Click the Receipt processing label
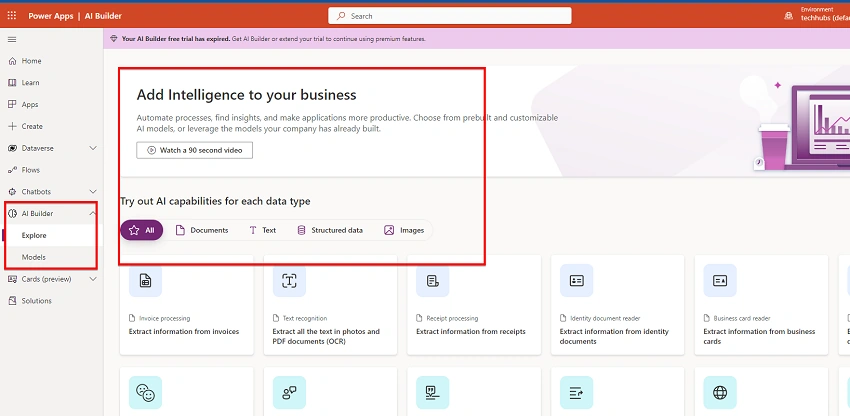Viewport: 850px width, 416px height. (x=452, y=318)
